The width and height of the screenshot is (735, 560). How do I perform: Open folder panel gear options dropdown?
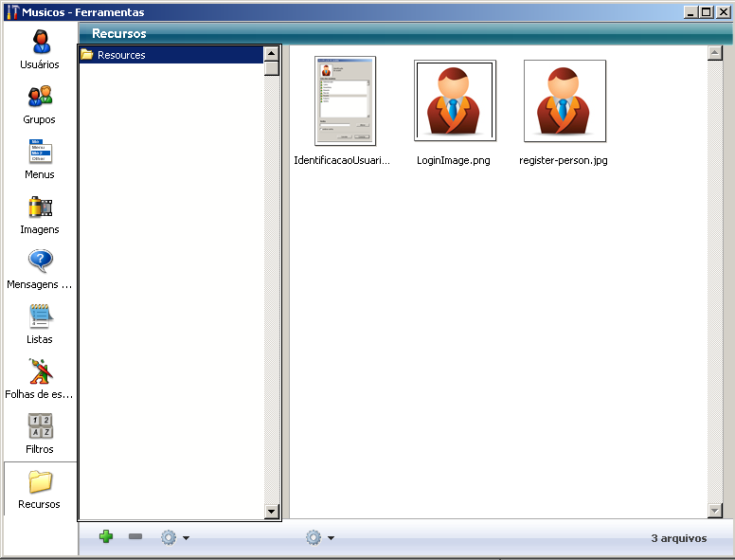174,537
